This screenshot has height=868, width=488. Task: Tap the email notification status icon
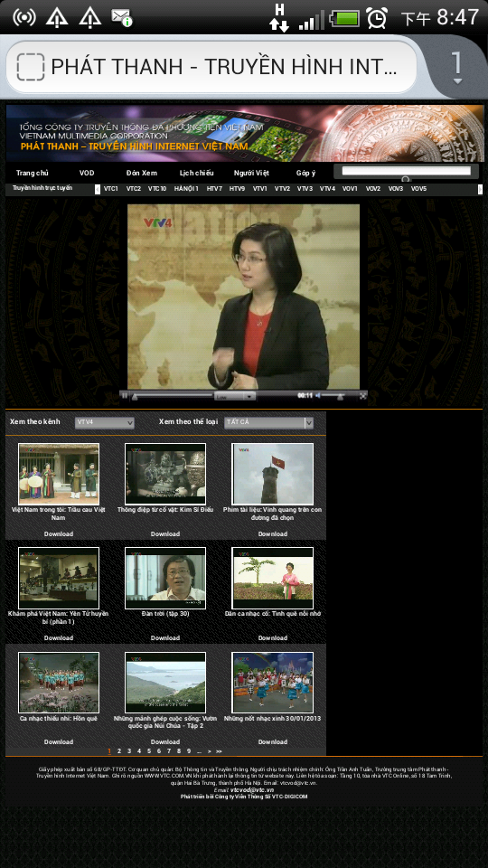pos(121,17)
